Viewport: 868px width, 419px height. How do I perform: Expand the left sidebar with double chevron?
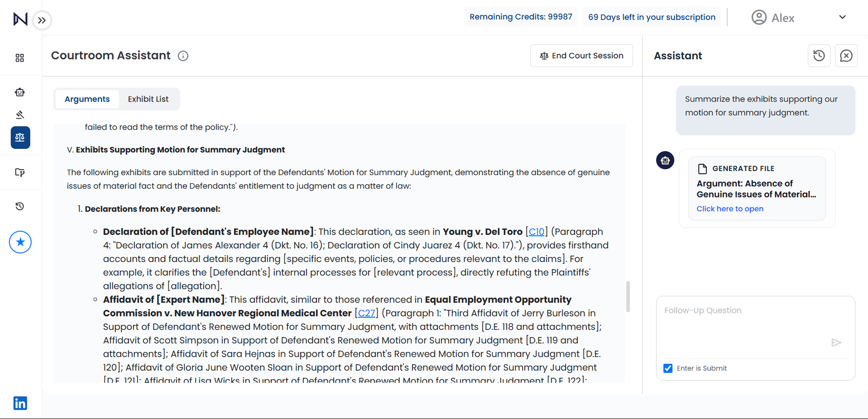coord(42,20)
